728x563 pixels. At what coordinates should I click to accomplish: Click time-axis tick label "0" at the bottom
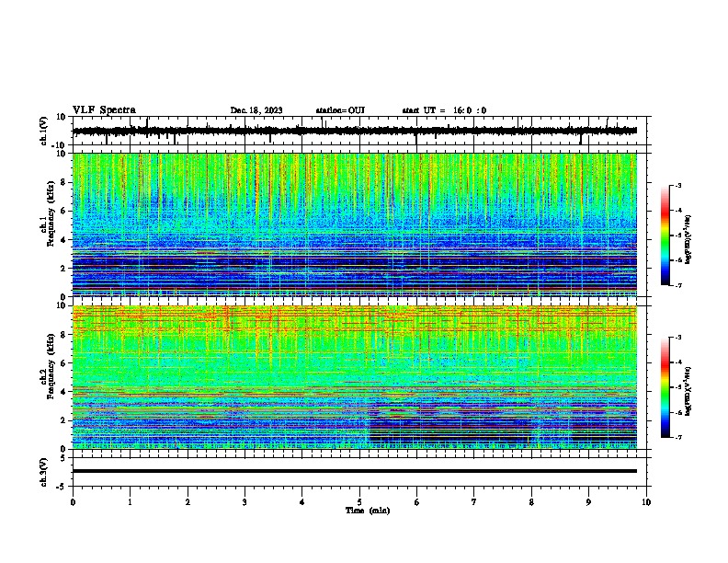click(x=73, y=502)
